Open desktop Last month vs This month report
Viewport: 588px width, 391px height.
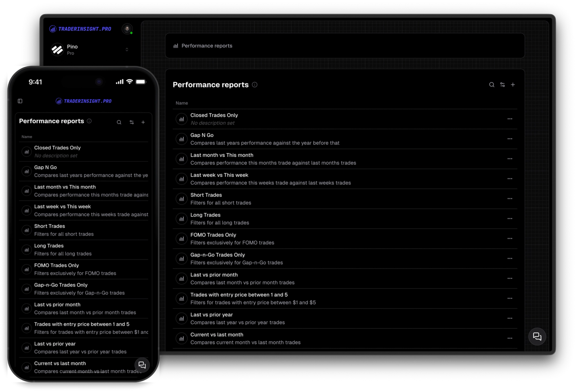345,159
